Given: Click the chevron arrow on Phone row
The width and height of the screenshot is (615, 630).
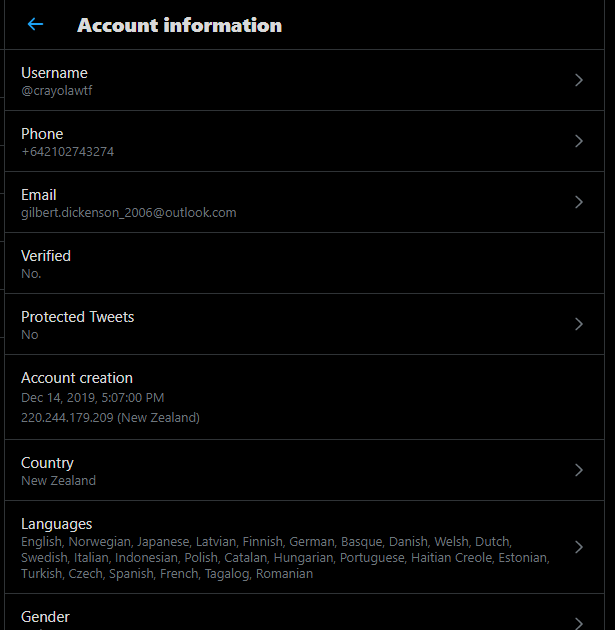Looking at the screenshot, I should click(x=579, y=142).
